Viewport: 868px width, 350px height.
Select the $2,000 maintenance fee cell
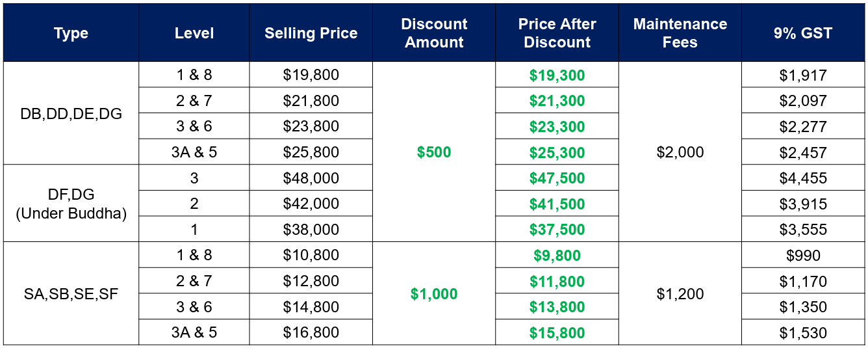point(680,152)
